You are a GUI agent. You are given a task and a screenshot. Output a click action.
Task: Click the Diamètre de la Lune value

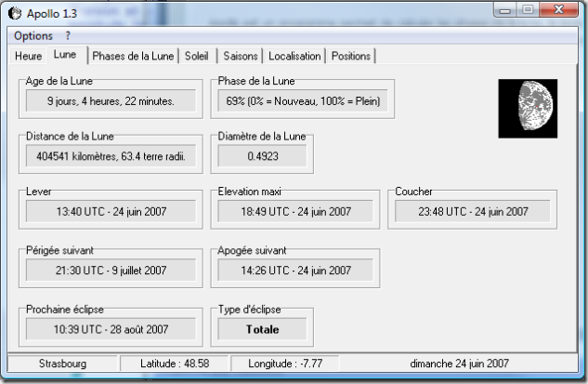pyautogui.click(x=261, y=156)
